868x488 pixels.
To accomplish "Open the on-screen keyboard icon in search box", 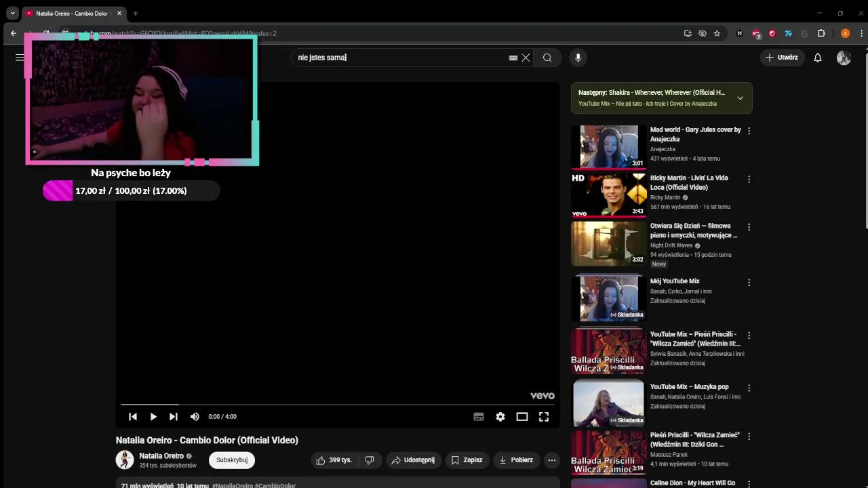I will tap(513, 58).
